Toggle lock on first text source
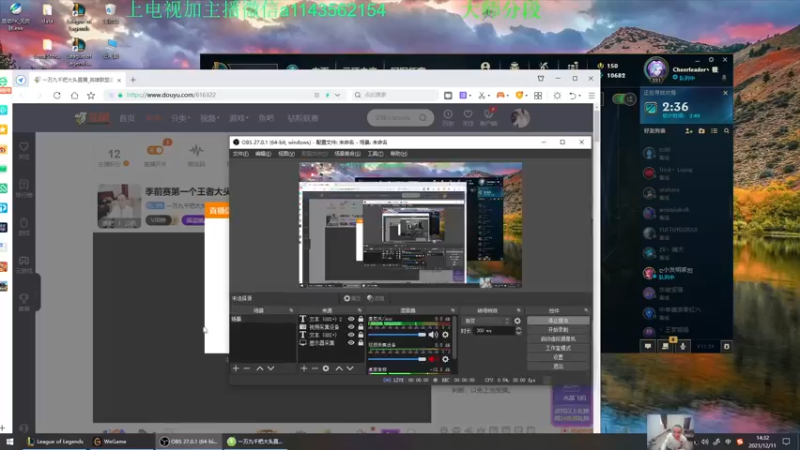This screenshot has height=450, width=800. 361,319
